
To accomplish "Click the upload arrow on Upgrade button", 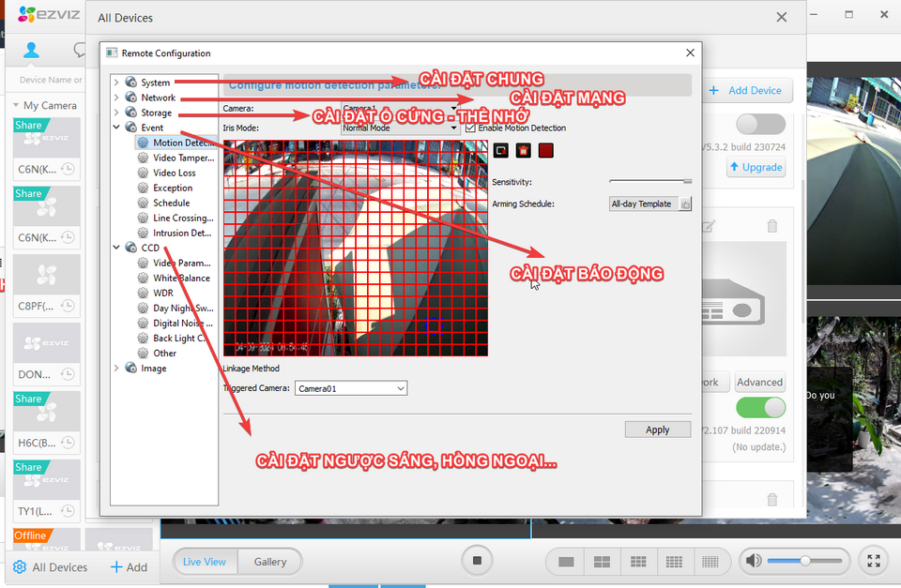I will click(x=734, y=167).
